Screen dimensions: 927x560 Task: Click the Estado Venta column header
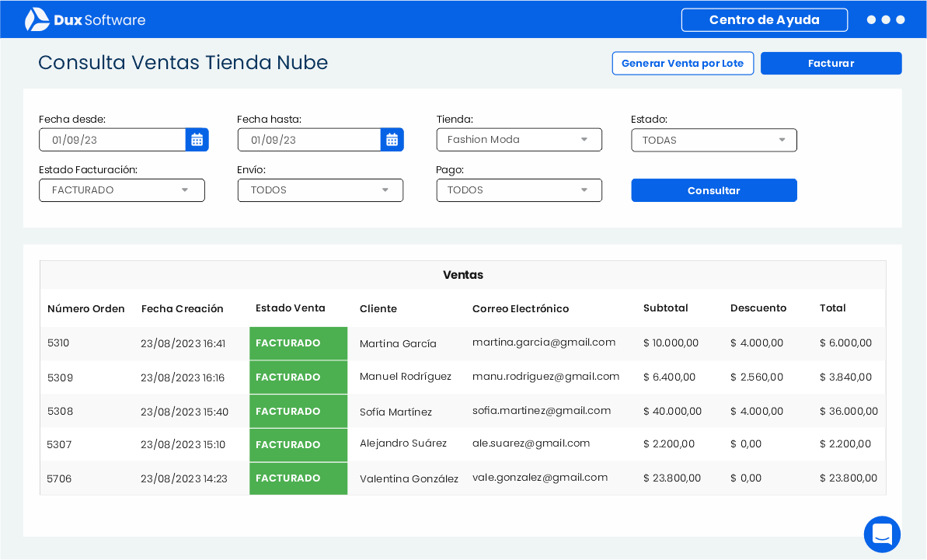pos(291,308)
